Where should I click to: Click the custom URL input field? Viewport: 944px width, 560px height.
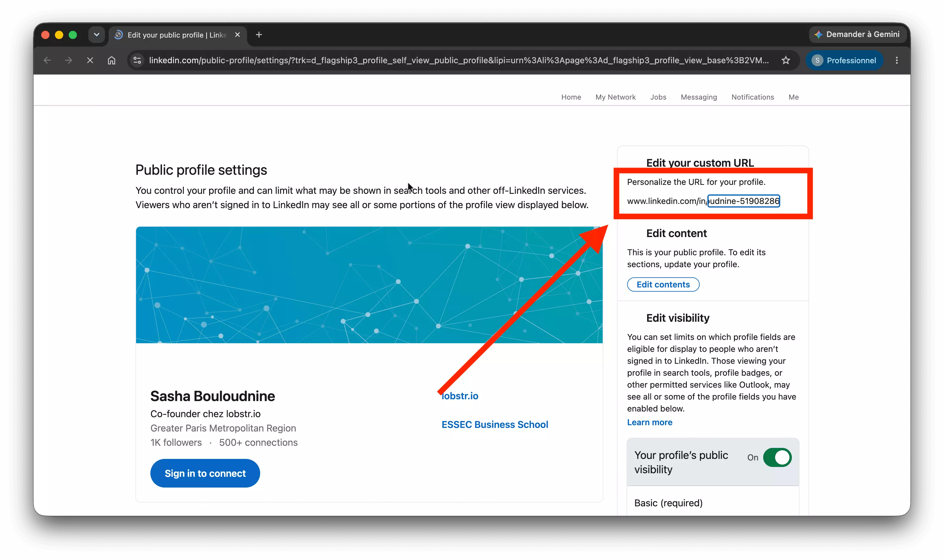click(743, 201)
